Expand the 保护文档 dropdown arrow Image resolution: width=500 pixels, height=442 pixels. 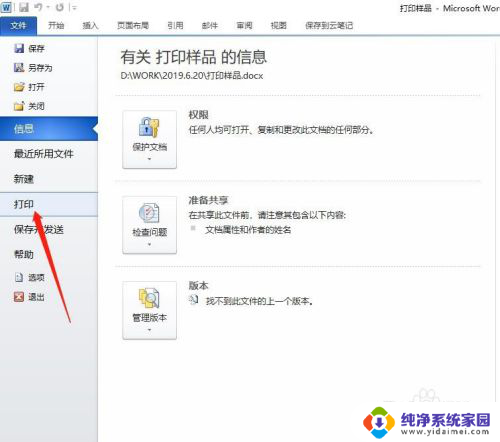pos(149,159)
